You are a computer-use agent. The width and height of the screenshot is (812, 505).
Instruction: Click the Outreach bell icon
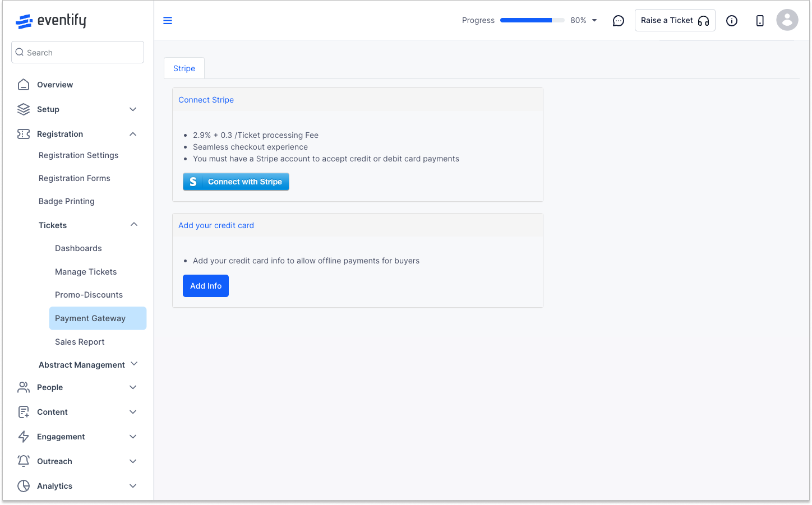pos(24,461)
